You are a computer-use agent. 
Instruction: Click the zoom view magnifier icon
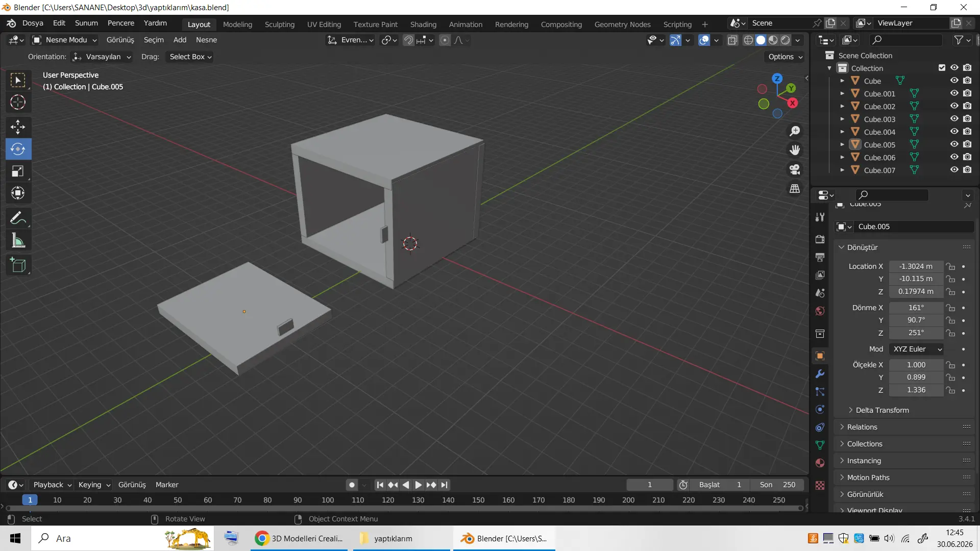click(x=795, y=131)
